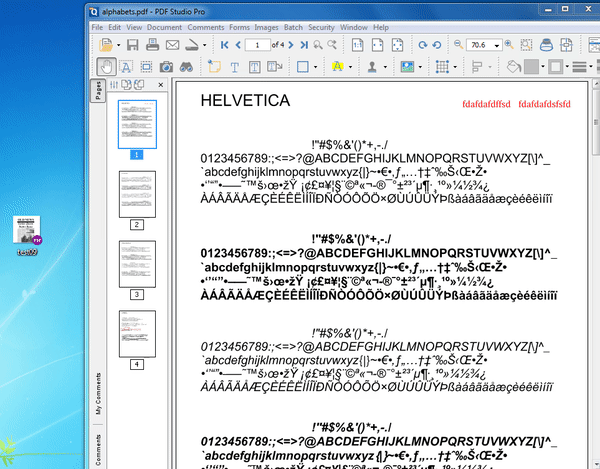Add a sticky note comment
This screenshot has width=600, height=469.
(x=214, y=67)
